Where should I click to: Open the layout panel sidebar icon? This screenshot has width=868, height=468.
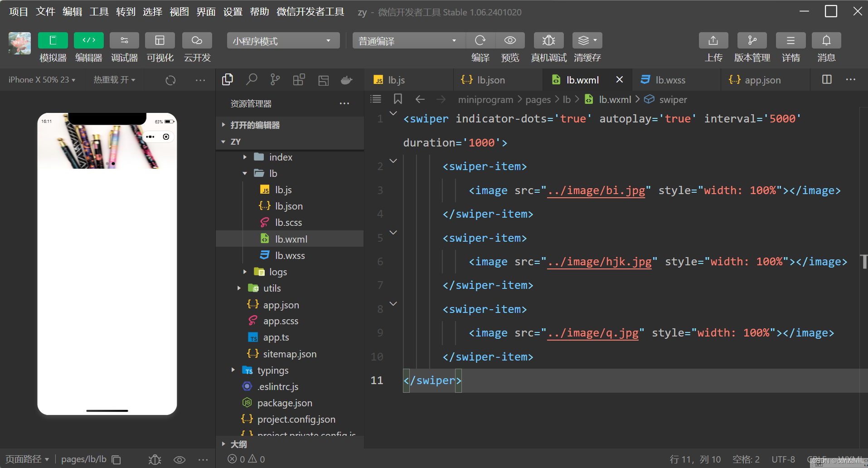323,80
